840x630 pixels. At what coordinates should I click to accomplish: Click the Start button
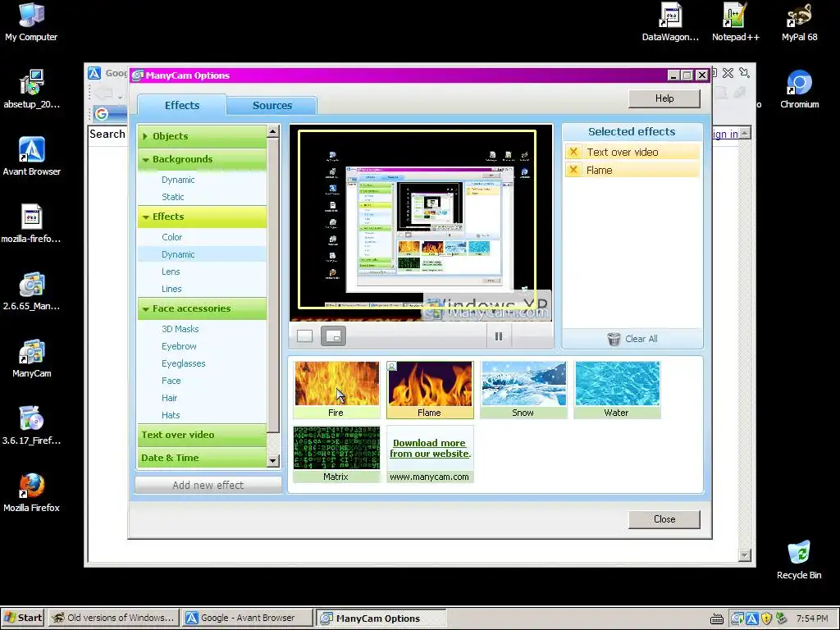22,618
